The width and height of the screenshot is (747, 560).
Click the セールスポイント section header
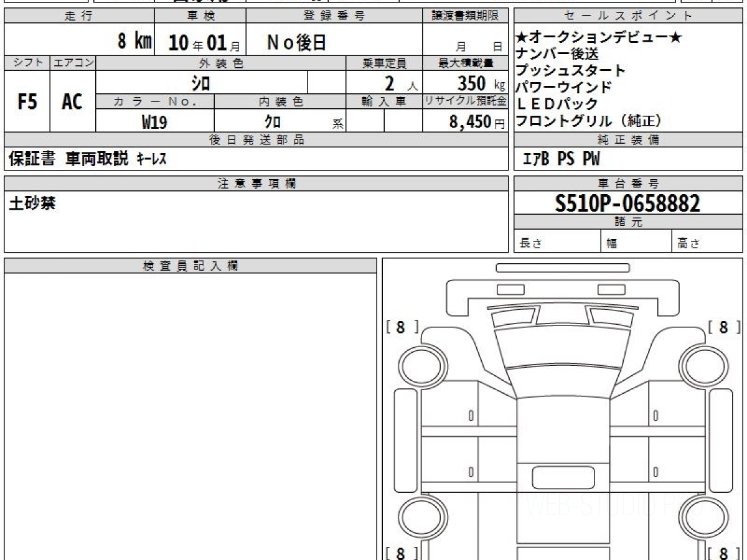[x=628, y=16]
